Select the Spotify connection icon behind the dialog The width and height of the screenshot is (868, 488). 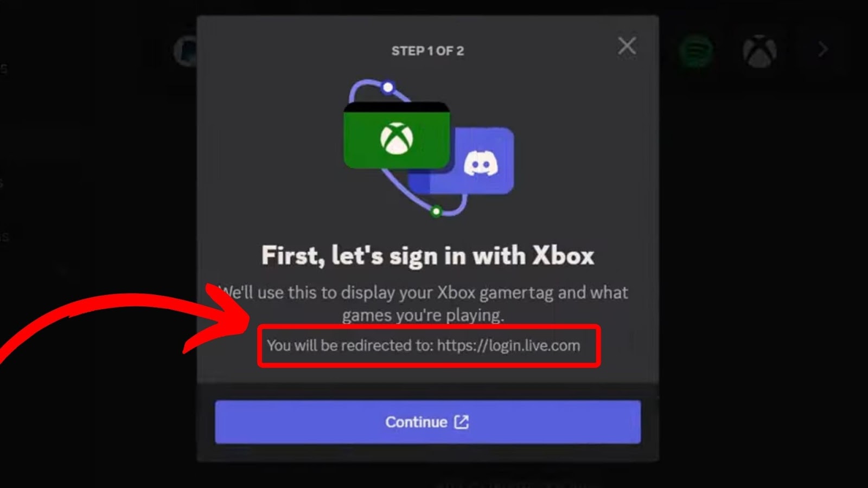point(696,51)
